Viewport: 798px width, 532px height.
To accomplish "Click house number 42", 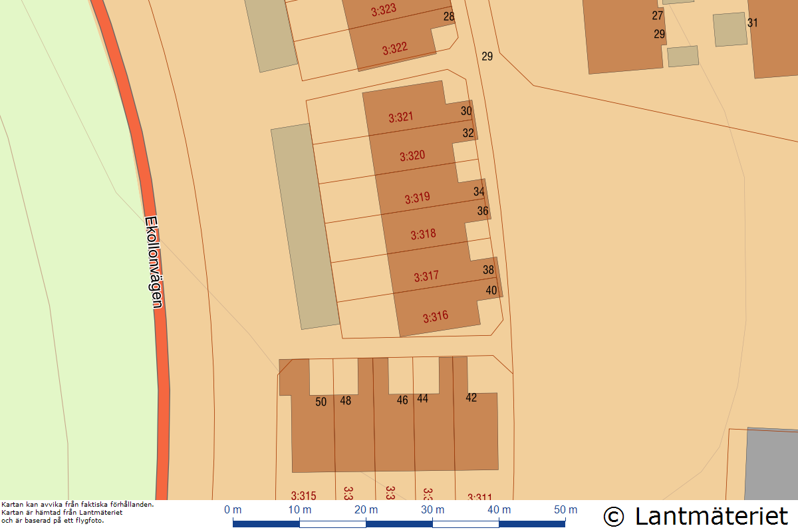I will tap(471, 398).
